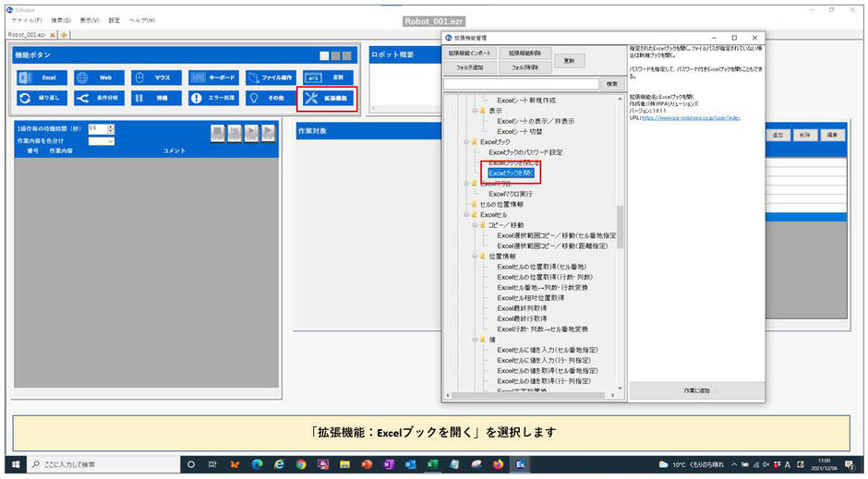This screenshot has height=479, width=868.
Task: Click the STEP playback button
Action: (235, 133)
